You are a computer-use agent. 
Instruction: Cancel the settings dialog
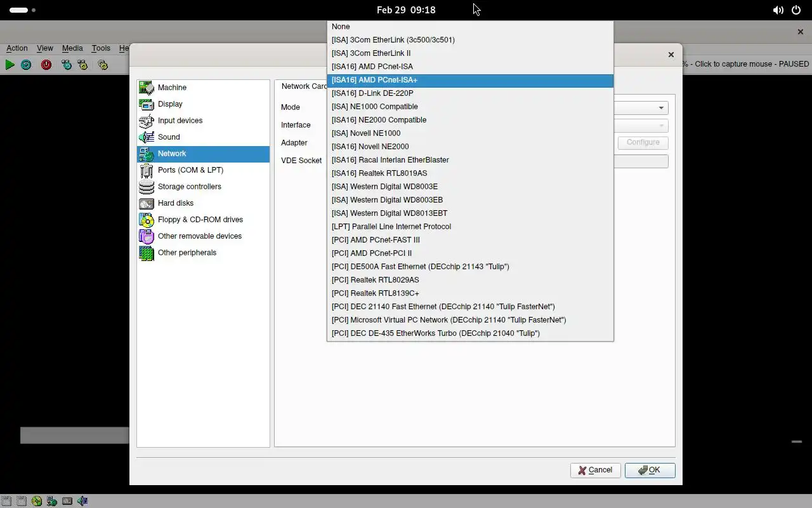pos(595,470)
